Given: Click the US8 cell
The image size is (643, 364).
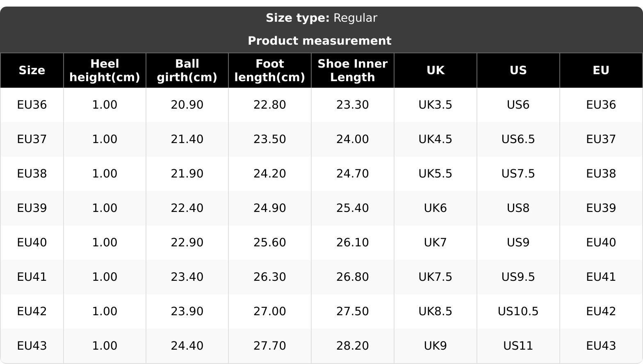Looking at the screenshot, I should (x=518, y=208).
